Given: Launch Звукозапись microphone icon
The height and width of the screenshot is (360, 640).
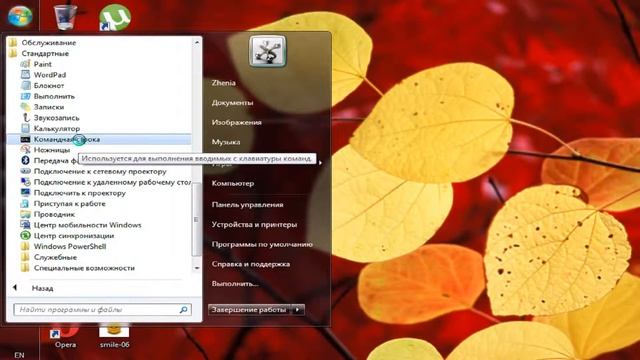Looking at the screenshot, I should pos(25,118).
